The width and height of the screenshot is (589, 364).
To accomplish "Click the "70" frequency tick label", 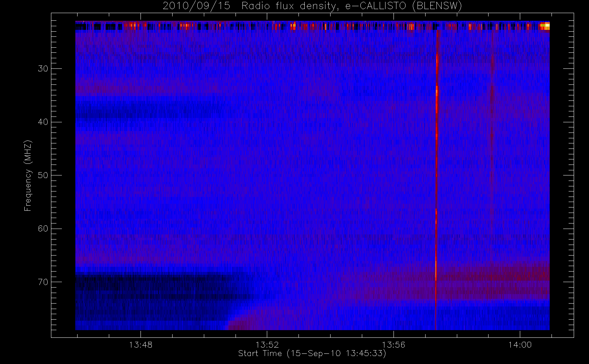I will click(43, 282).
